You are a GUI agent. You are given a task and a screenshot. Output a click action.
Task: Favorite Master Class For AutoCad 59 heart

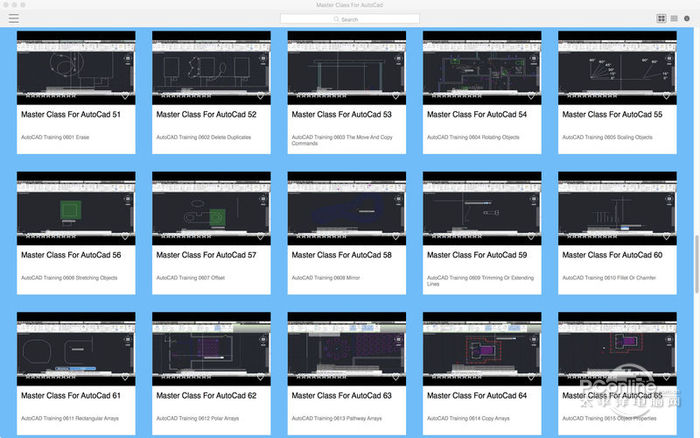(x=531, y=237)
